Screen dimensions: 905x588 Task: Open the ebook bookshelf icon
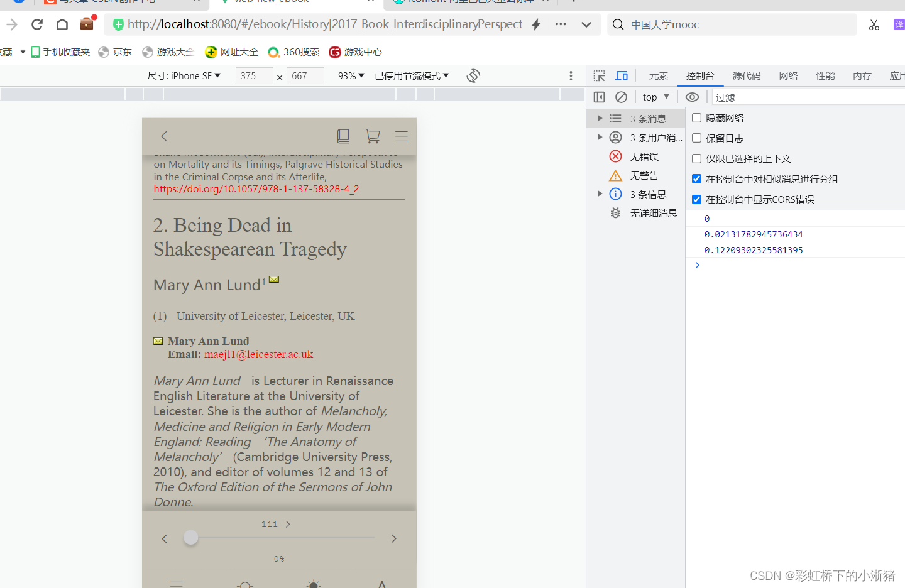pyautogui.click(x=343, y=136)
